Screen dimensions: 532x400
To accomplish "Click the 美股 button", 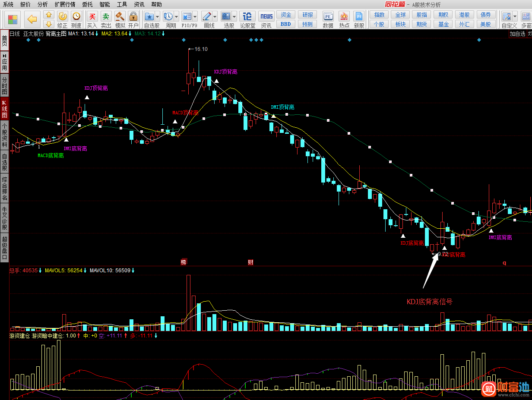I will [486, 24].
